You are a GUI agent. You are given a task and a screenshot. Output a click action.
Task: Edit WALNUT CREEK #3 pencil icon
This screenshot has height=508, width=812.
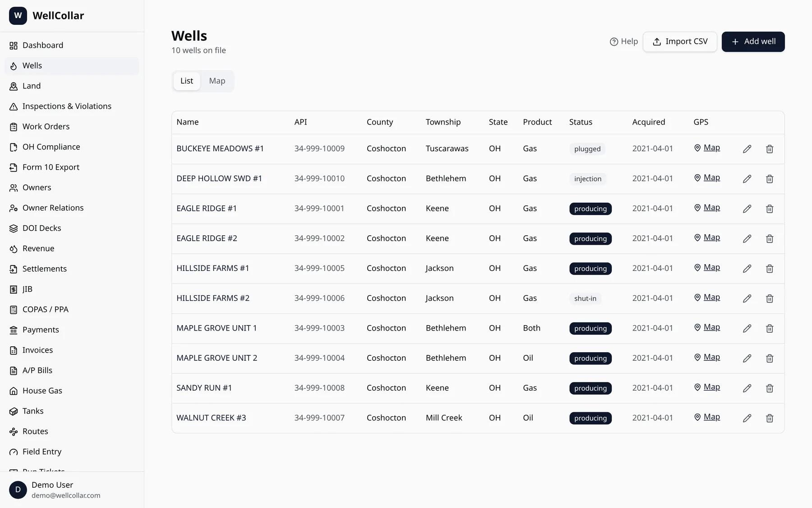[747, 418]
